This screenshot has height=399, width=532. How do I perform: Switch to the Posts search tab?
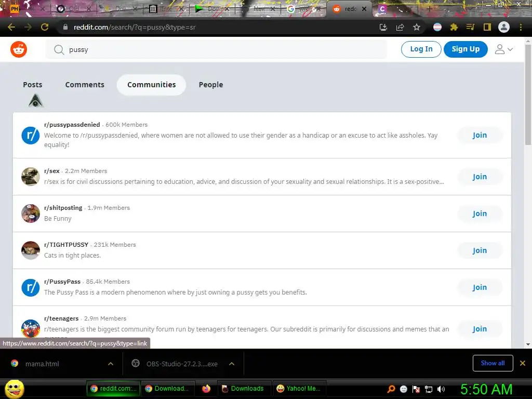tap(33, 85)
